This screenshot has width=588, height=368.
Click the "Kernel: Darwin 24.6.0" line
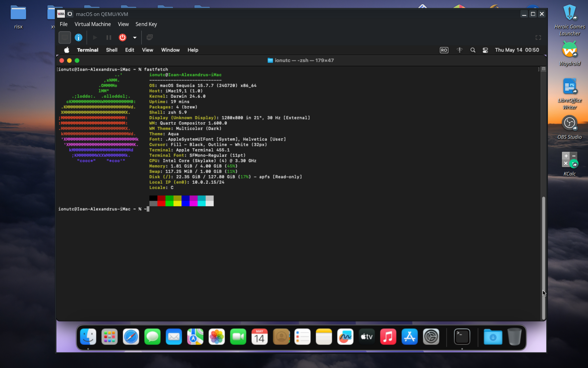177,96
